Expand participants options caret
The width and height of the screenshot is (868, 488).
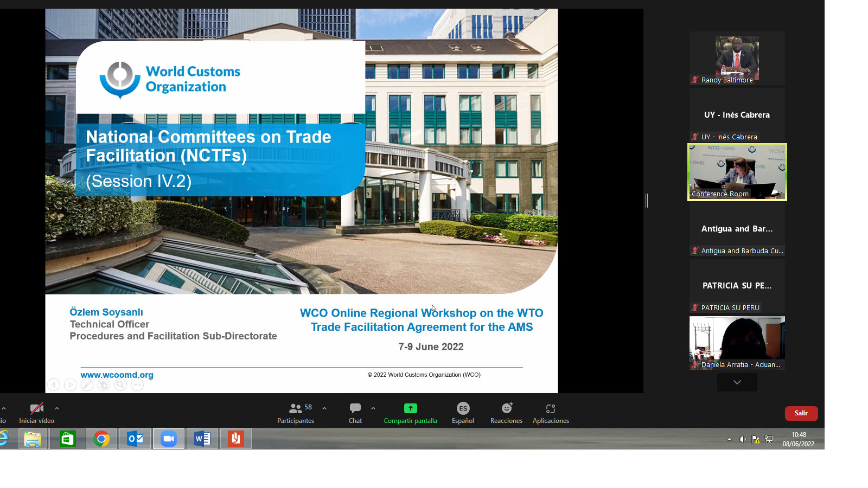pos(324,408)
